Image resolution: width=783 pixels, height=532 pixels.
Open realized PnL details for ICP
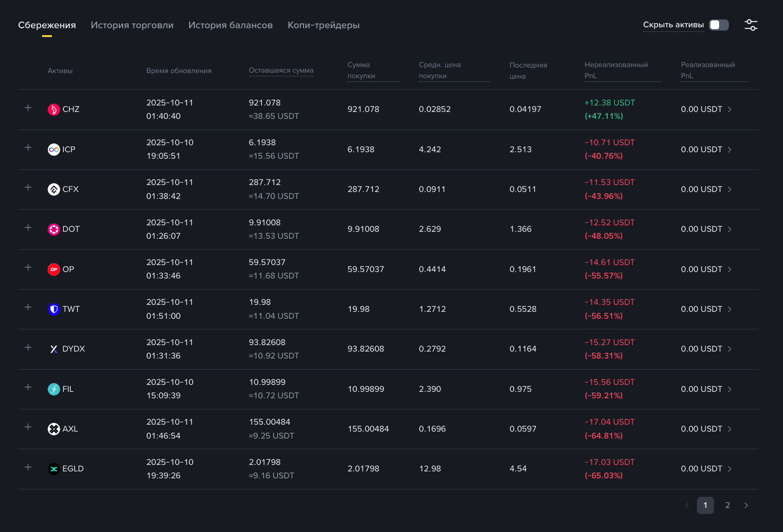(x=730, y=149)
